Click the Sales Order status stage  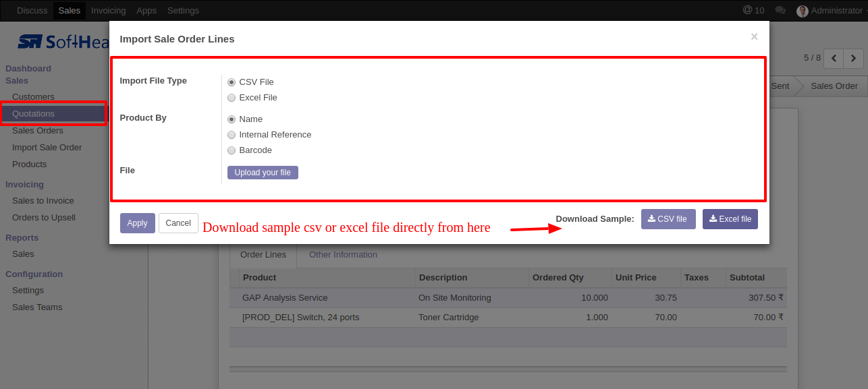pyautogui.click(x=834, y=86)
